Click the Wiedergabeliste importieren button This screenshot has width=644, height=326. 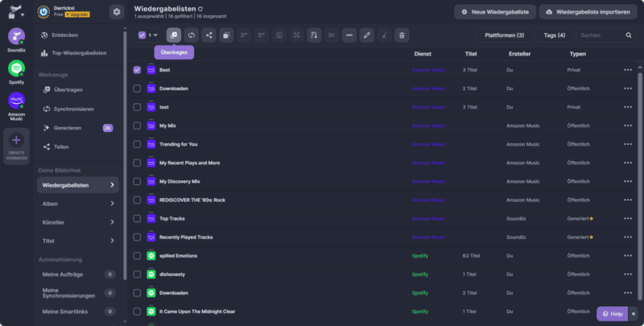click(x=588, y=12)
